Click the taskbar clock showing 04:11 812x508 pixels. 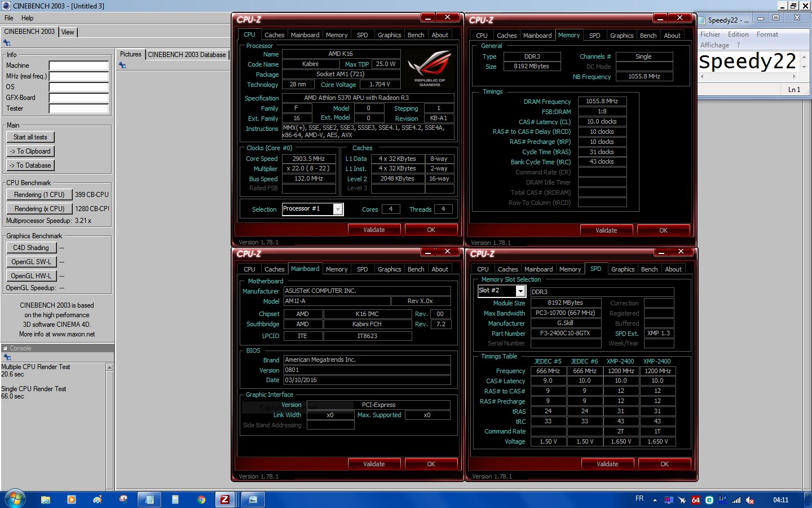tap(780, 500)
